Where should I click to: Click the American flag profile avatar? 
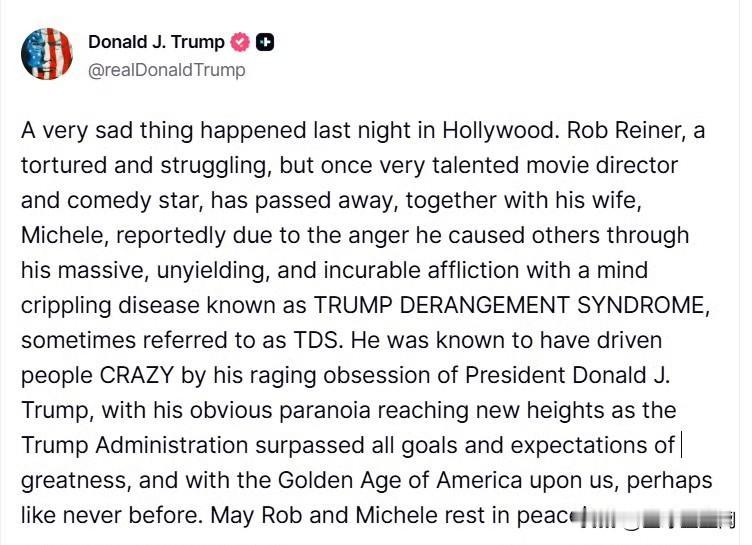click(47, 54)
